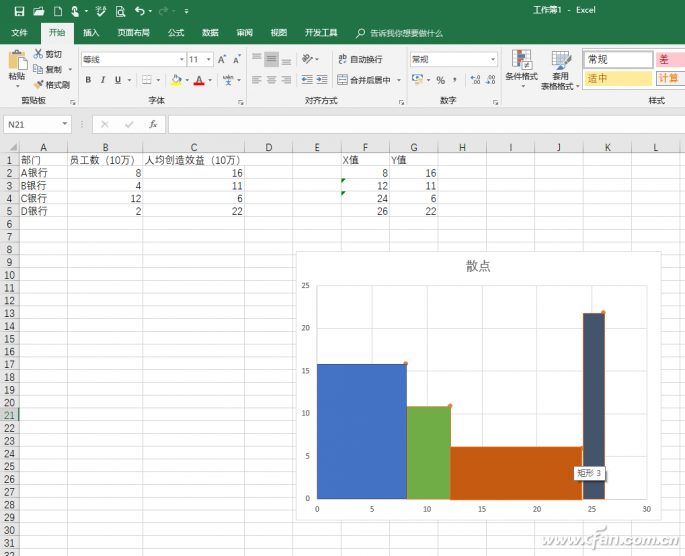
Task: Click the formula bar input field
Action: click(x=426, y=124)
